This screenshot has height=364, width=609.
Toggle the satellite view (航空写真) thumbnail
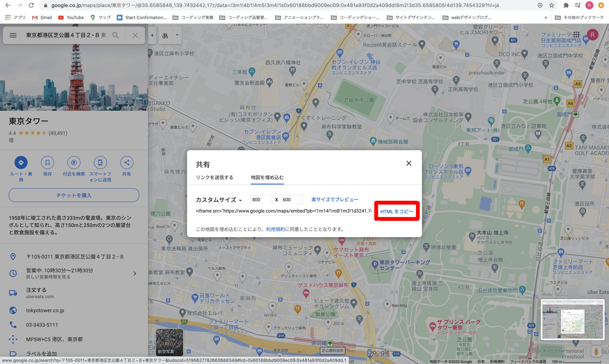click(169, 342)
